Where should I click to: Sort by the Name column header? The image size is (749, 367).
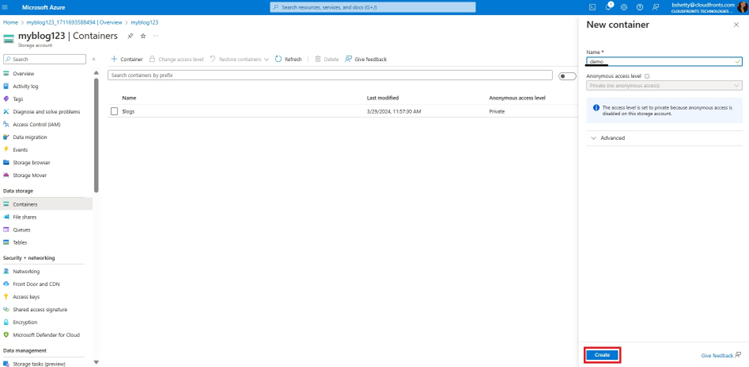(129, 98)
